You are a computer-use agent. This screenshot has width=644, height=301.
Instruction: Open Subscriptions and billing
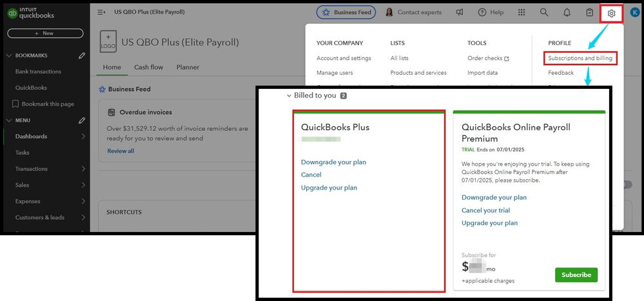(x=580, y=58)
